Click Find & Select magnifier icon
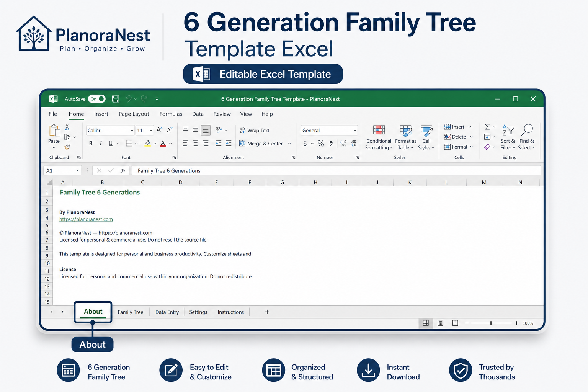The width and height of the screenshot is (588, 392). tap(527, 130)
